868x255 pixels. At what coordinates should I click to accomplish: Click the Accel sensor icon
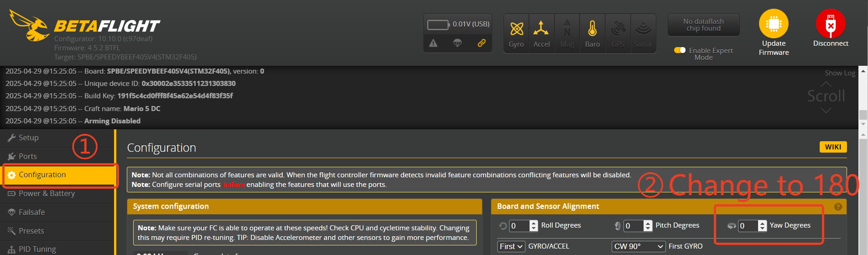coord(541,28)
